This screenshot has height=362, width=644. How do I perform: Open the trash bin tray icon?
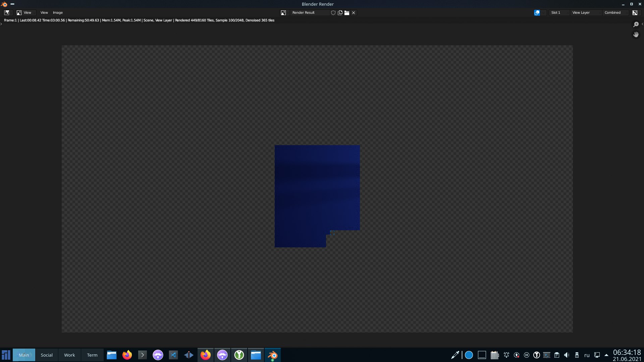pyautogui.click(x=494, y=355)
